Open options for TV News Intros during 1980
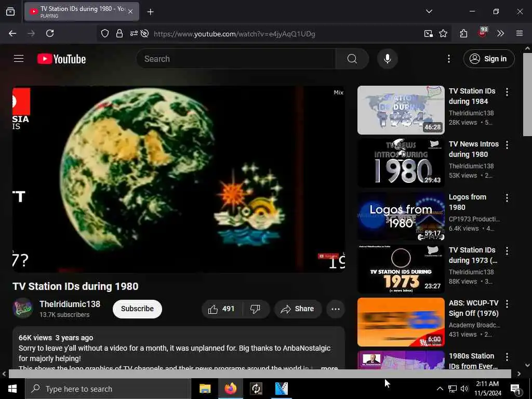The height and width of the screenshot is (399, 532). 507,145
